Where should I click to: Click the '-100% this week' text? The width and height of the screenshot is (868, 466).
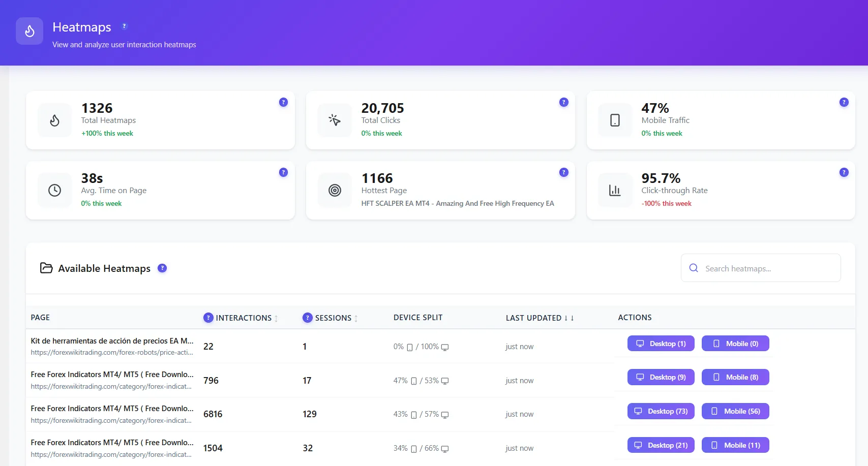[x=667, y=203]
